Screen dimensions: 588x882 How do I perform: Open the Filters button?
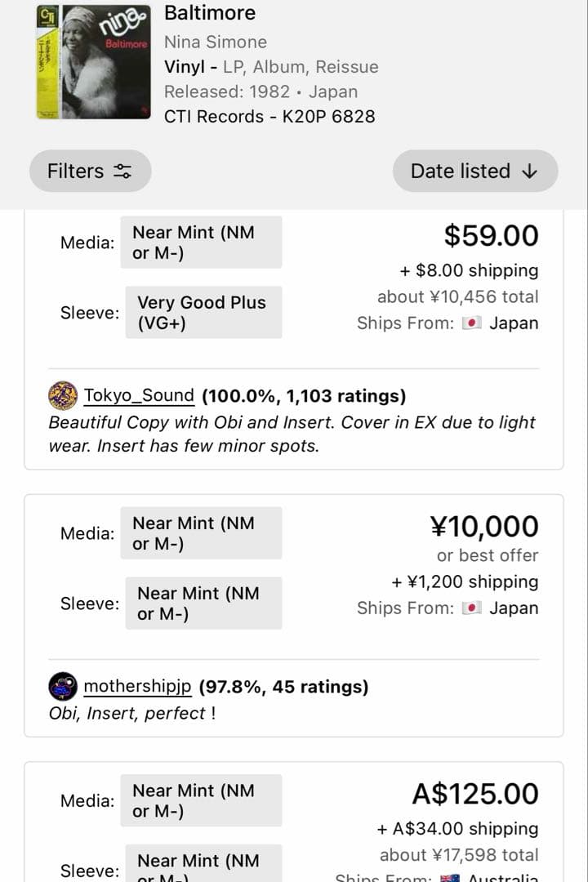90,171
